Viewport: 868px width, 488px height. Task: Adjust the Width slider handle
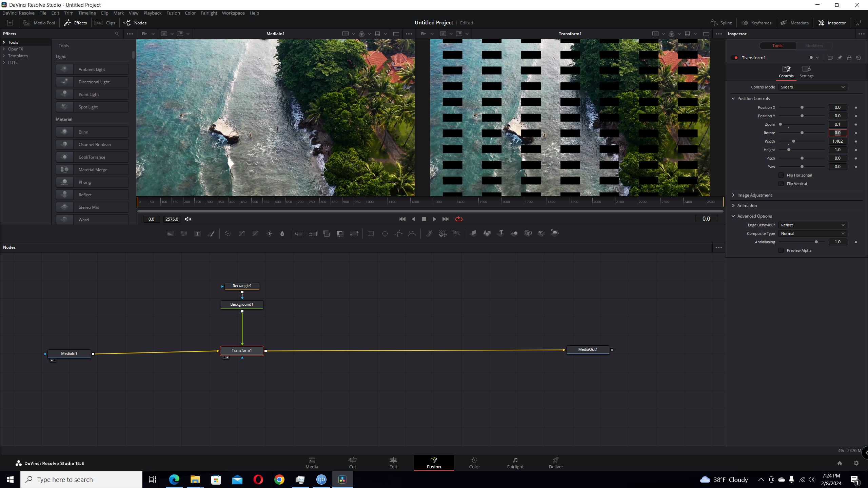coord(793,141)
